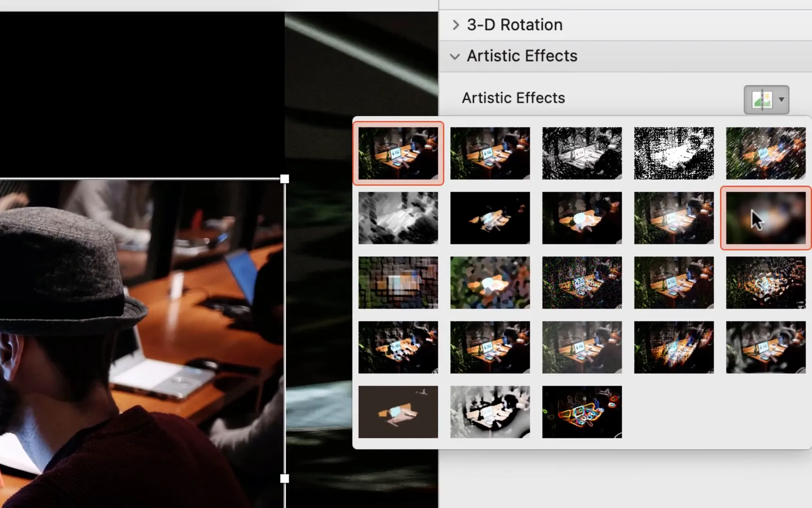Apply the Marker artistic effect

(490, 153)
